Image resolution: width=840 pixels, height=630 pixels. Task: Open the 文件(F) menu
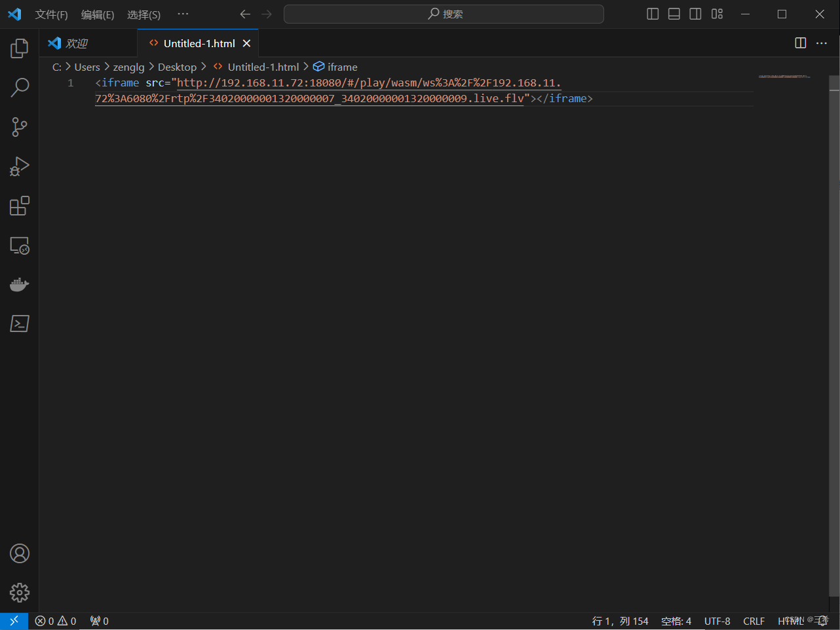click(51, 14)
